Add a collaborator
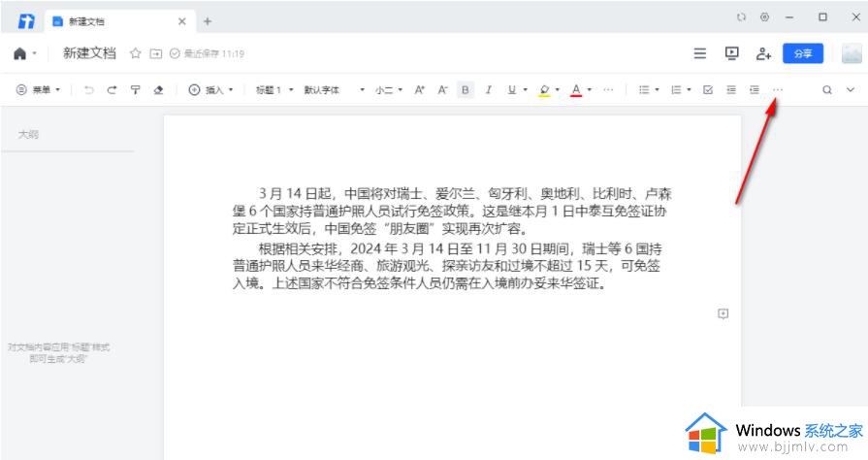Screen dimensions: 868x460 coord(763,53)
